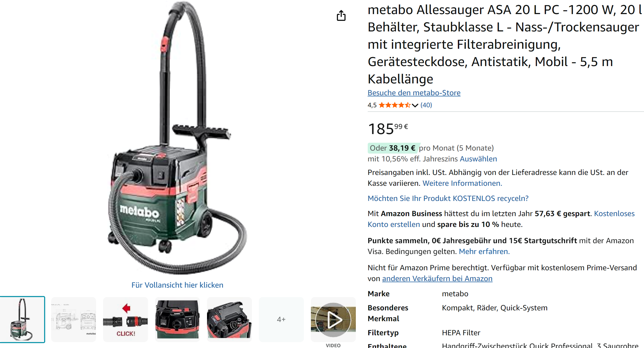Select the open-lid vacuum thumbnail
Image resolution: width=644 pixels, height=348 pixels.
[x=229, y=319]
